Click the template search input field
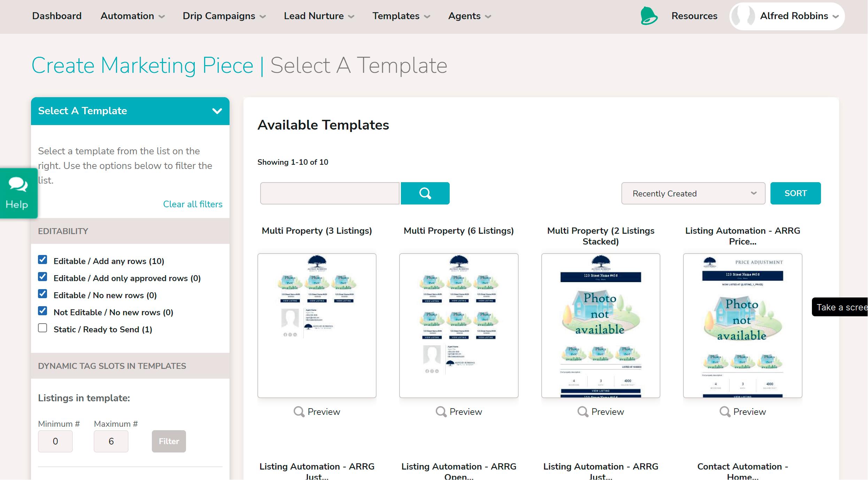The width and height of the screenshot is (868, 480). [330, 193]
